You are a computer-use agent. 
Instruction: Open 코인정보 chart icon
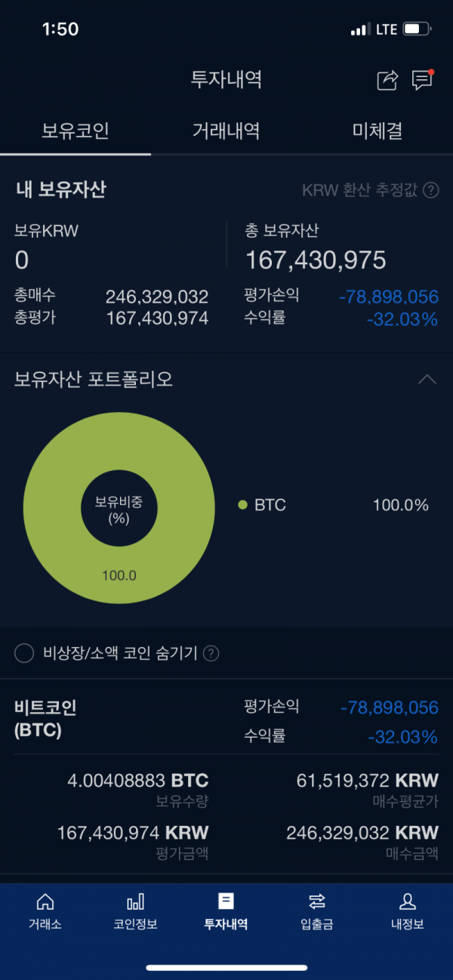coord(135,901)
